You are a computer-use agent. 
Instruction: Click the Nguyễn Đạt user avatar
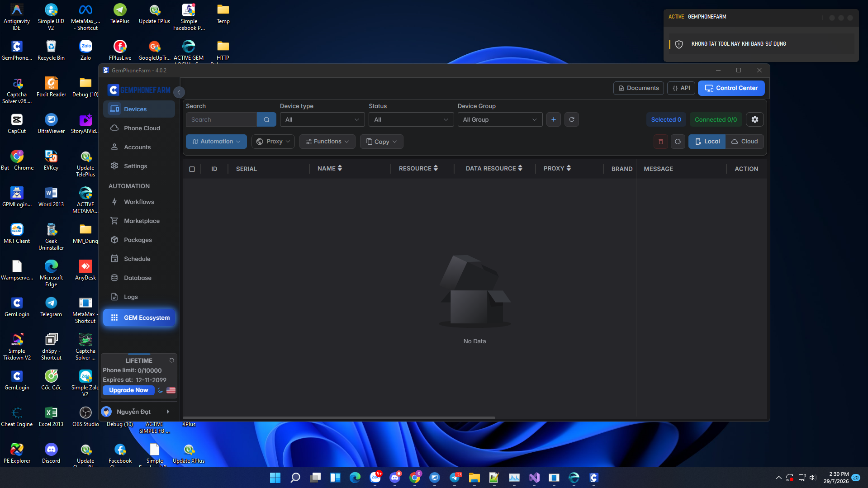[106, 412]
